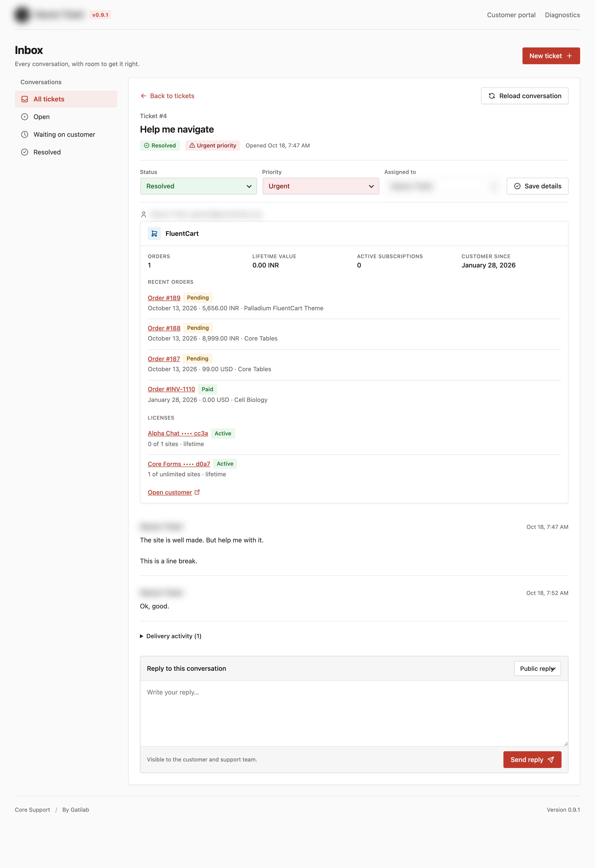Save details of the ticket
This screenshot has width=595, height=868.
(537, 186)
